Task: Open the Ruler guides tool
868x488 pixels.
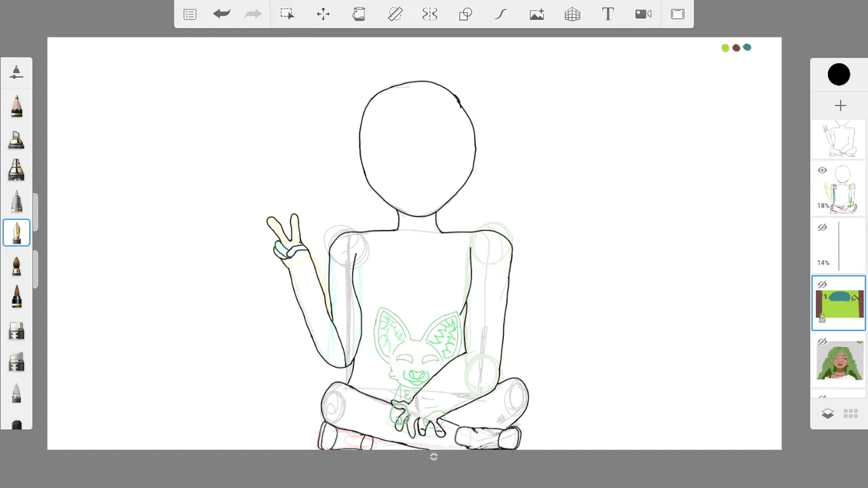Action: 395,14
